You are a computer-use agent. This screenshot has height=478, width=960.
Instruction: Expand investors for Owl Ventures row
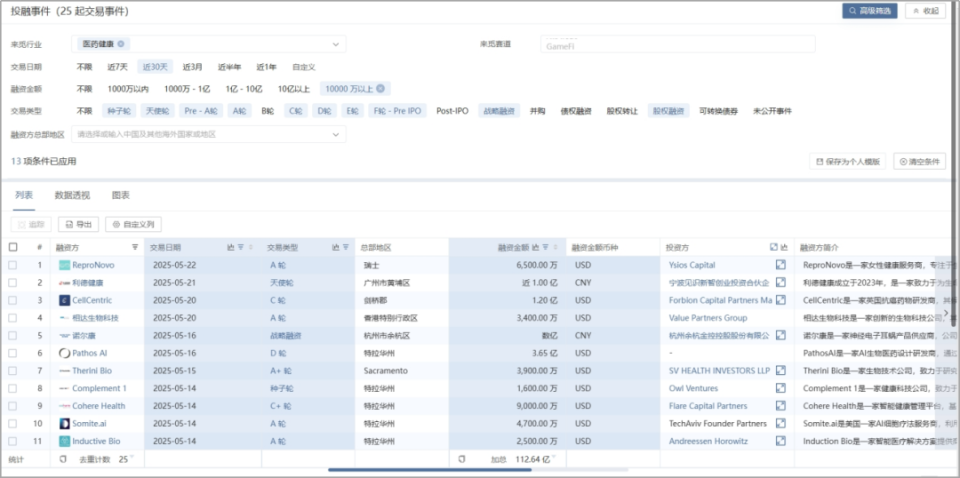781,388
